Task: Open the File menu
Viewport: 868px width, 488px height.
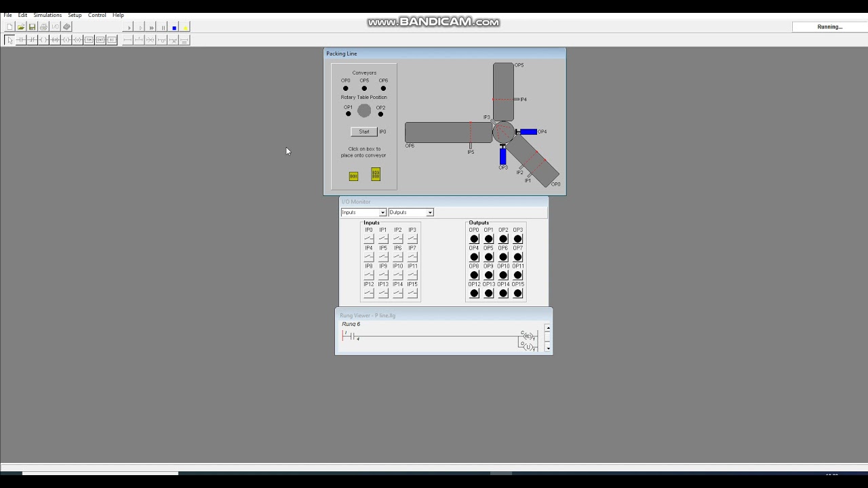Action: coord(7,15)
